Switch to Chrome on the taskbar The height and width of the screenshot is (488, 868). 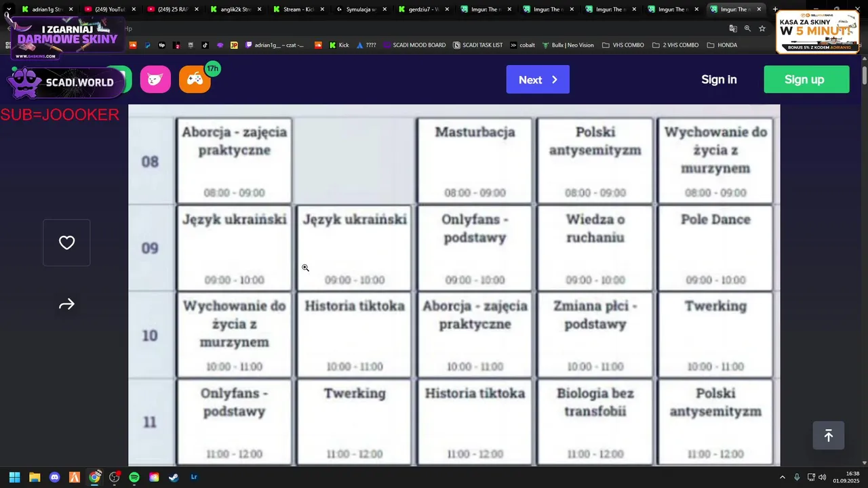[x=94, y=477]
